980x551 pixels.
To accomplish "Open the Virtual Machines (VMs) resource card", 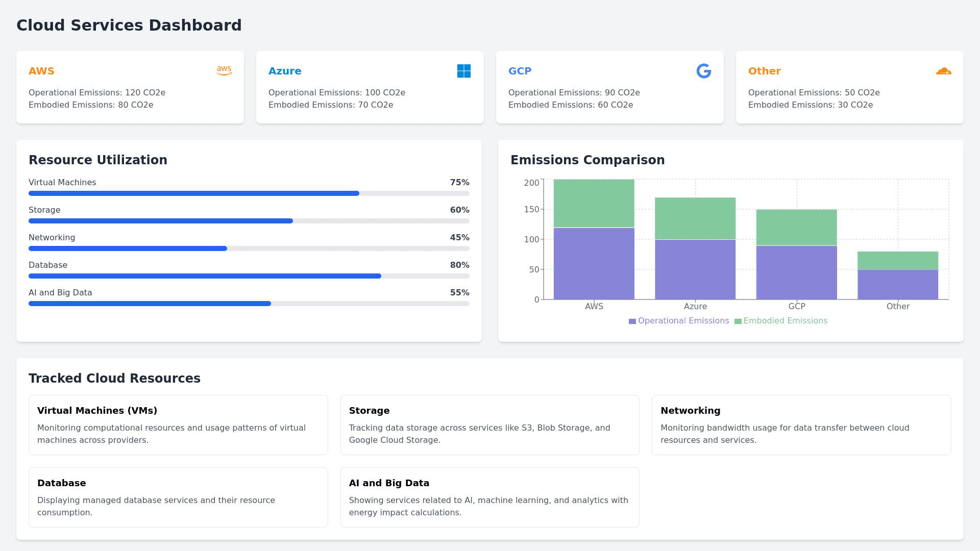I will [x=178, y=424].
